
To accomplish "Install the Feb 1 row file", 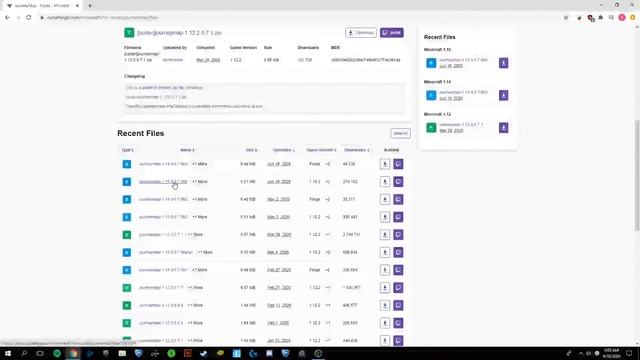I will 398,323.
